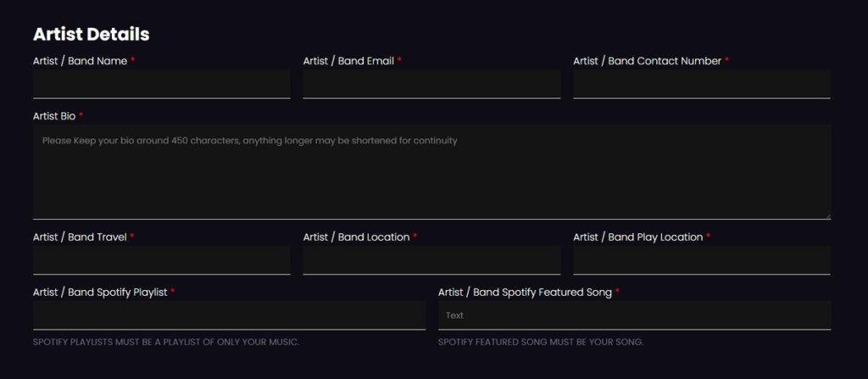Image resolution: width=868 pixels, height=379 pixels.
Task: Click the 'Artist / Band Name' label text
Action: tap(80, 61)
